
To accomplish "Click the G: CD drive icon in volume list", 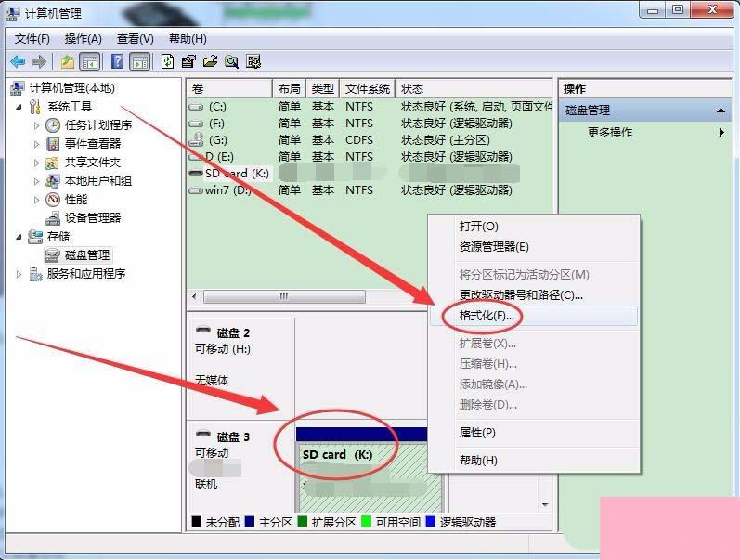I will [x=196, y=139].
